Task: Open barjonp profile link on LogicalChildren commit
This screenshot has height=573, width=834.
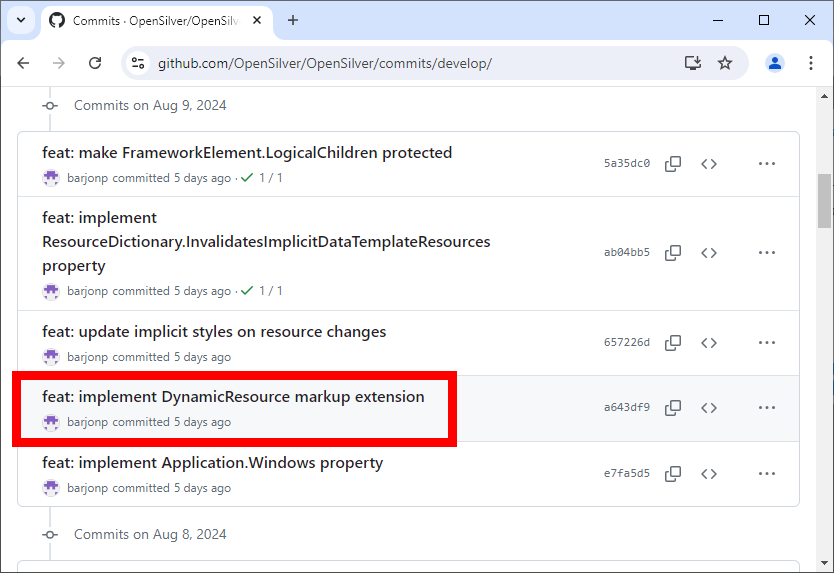Action: tap(87, 178)
